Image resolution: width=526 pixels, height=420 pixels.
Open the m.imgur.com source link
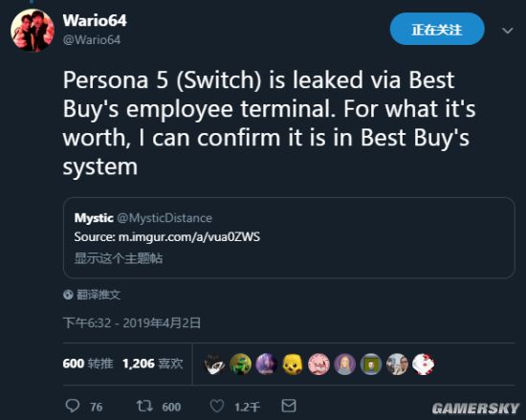pos(189,237)
